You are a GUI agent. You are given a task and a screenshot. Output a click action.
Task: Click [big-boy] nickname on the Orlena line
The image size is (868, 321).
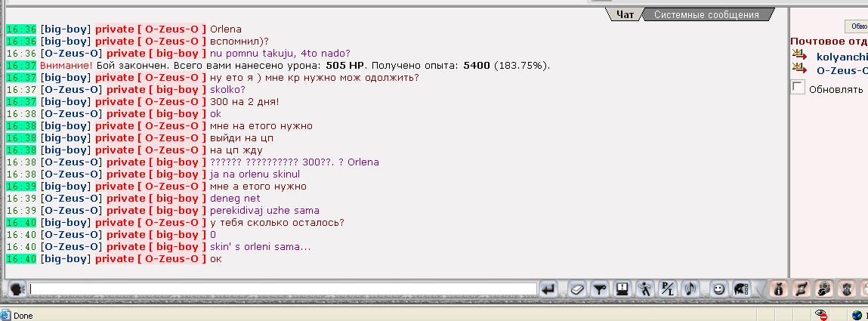point(65,29)
